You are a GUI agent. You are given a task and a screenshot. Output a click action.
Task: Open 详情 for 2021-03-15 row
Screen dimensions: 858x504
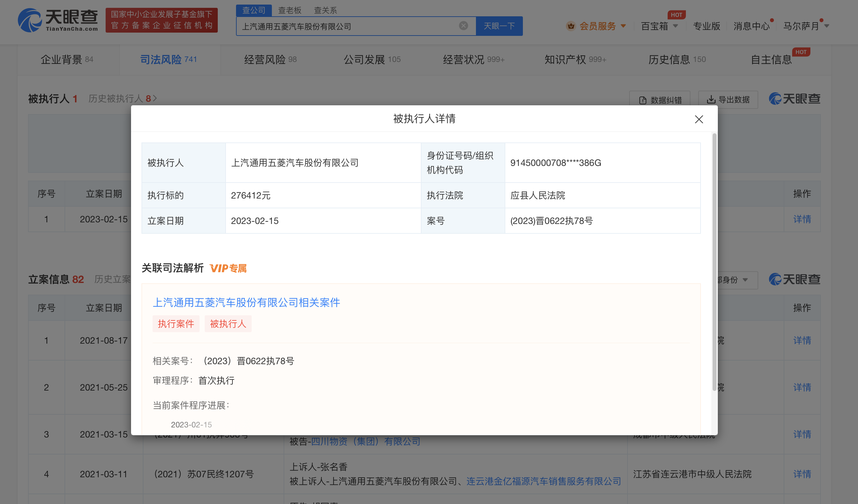pyautogui.click(x=802, y=434)
